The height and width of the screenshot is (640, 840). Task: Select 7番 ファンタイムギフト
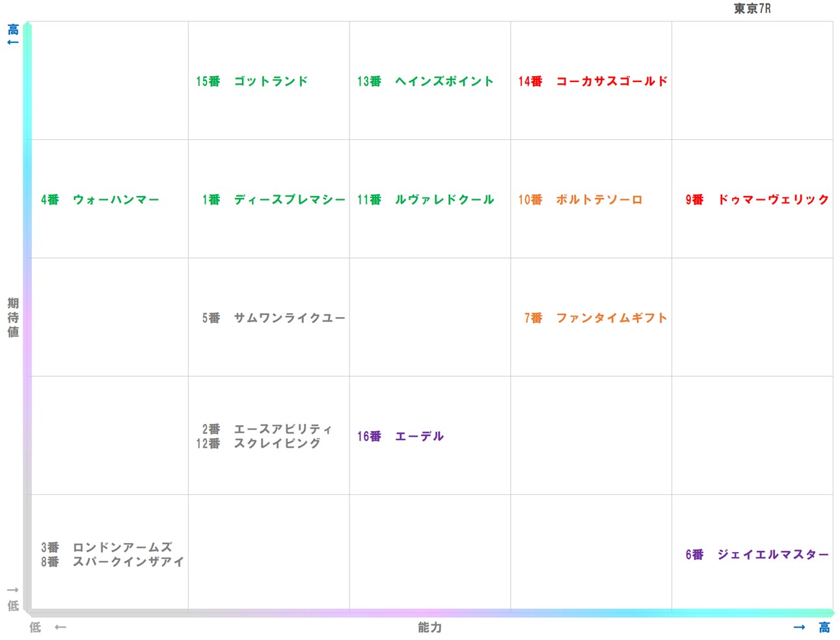(x=594, y=318)
